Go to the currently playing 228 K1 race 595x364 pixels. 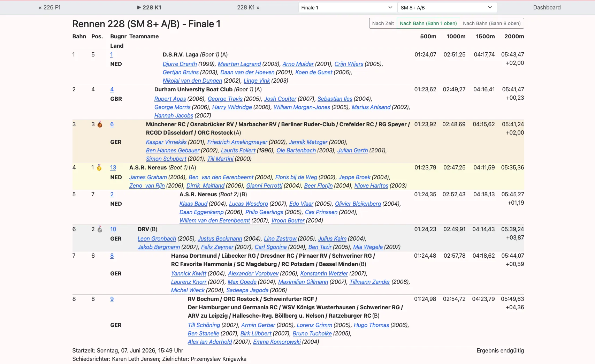point(149,7)
